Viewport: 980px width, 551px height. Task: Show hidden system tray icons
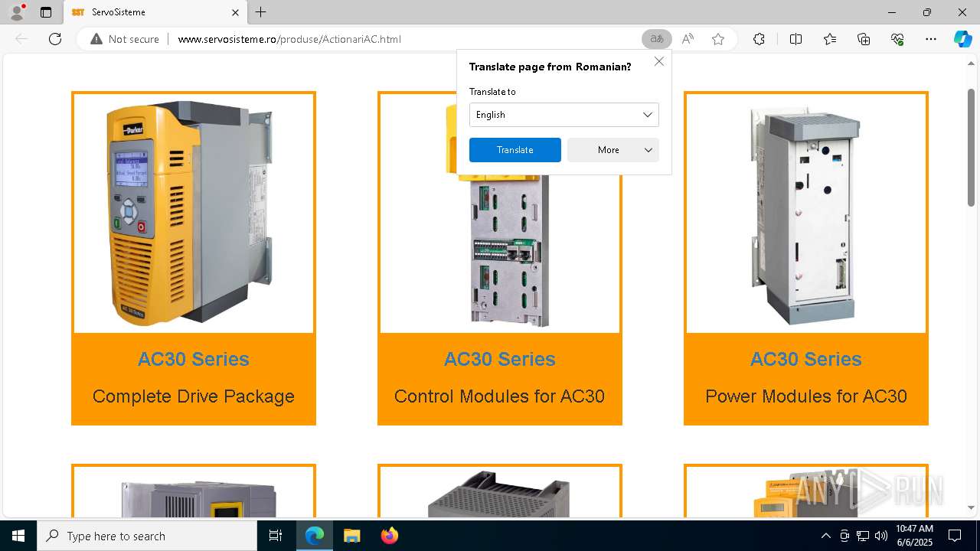pyautogui.click(x=825, y=536)
